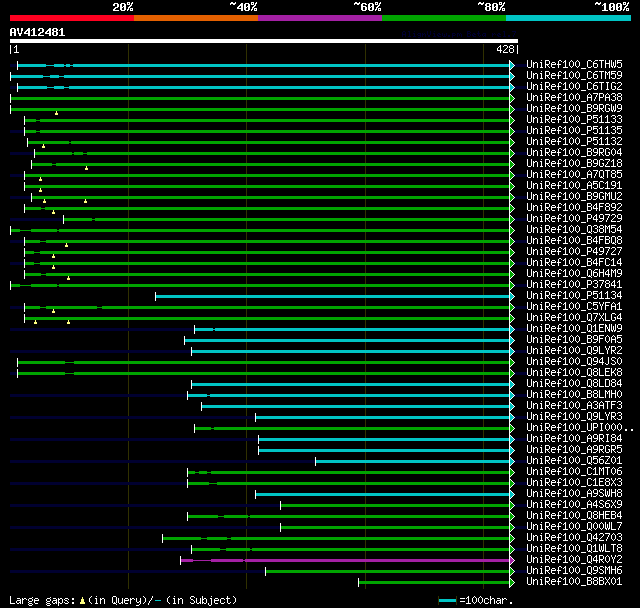Select label UniRef100_A9RI84
The image size is (640, 608).
tap(574, 439)
